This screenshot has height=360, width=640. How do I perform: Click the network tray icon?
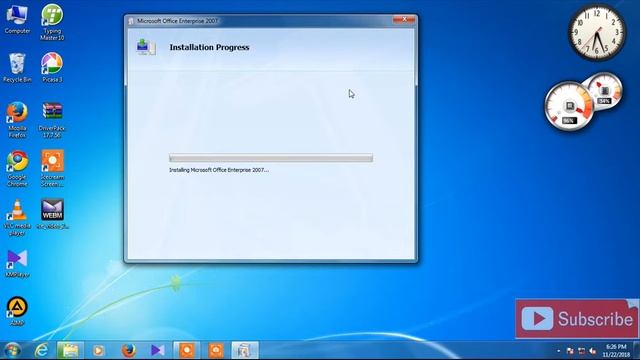click(582, 351)
